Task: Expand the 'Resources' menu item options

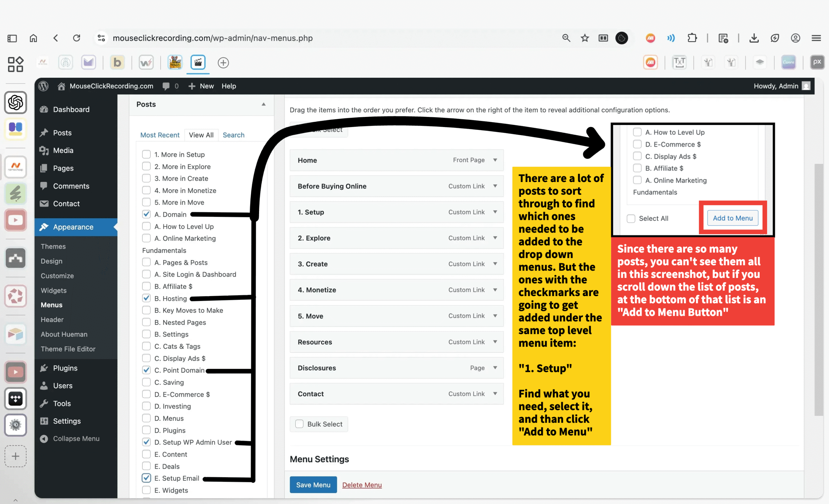Action: 495,342
